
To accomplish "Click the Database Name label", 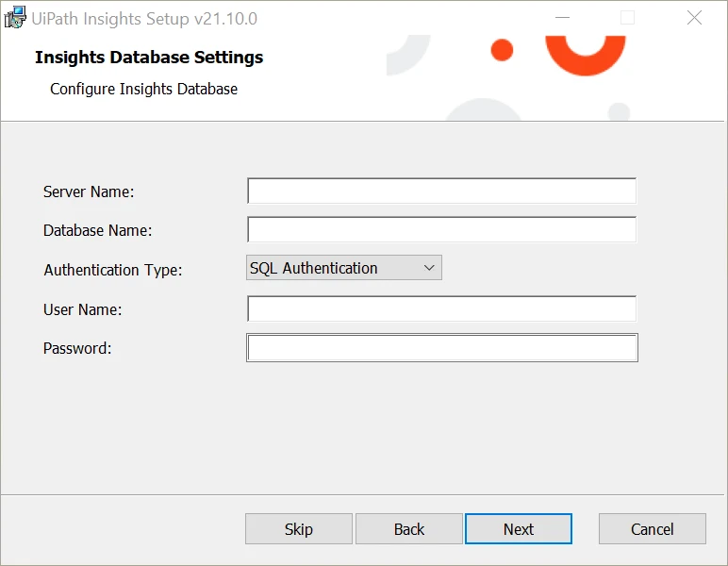I will 97,230.
